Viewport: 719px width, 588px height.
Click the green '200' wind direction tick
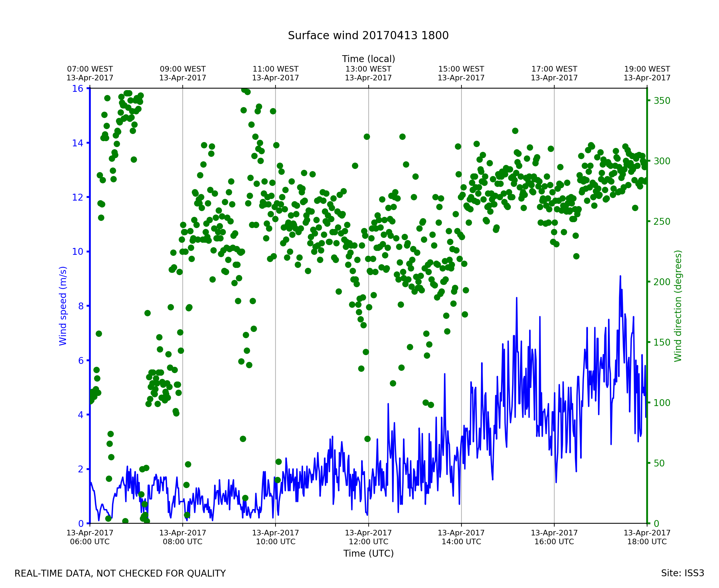point(662,282)
